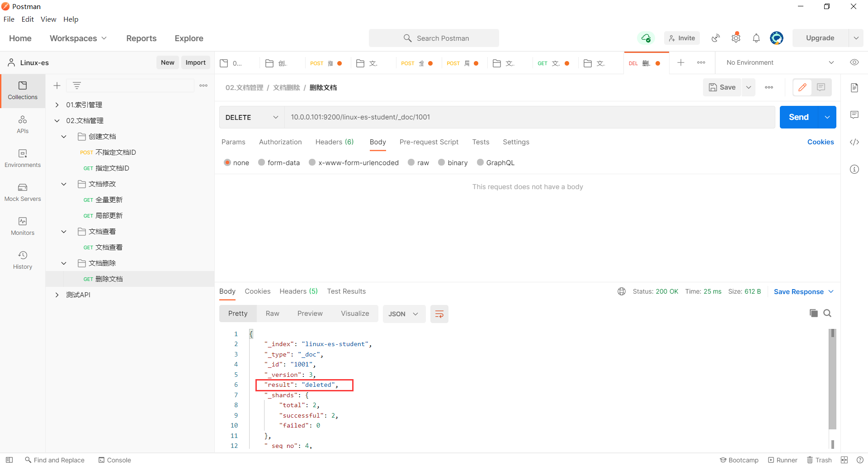Open the code snippet icon

click(854, 142)
